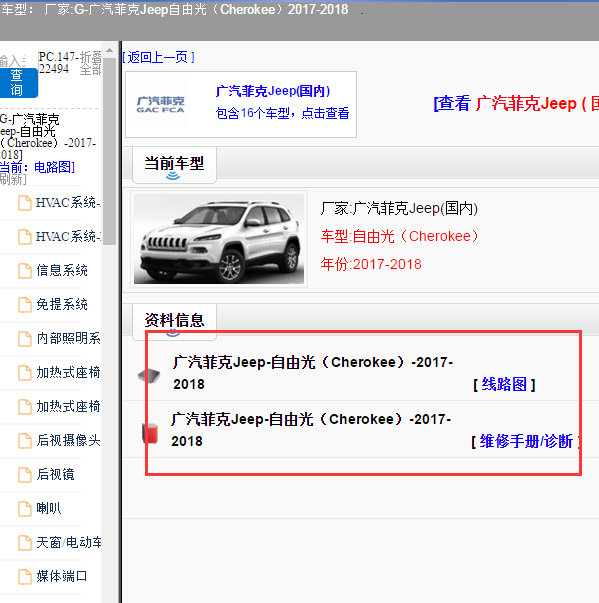
Task: Click the 刷新 refresh link in sidebar
Action: pos(13,179)
